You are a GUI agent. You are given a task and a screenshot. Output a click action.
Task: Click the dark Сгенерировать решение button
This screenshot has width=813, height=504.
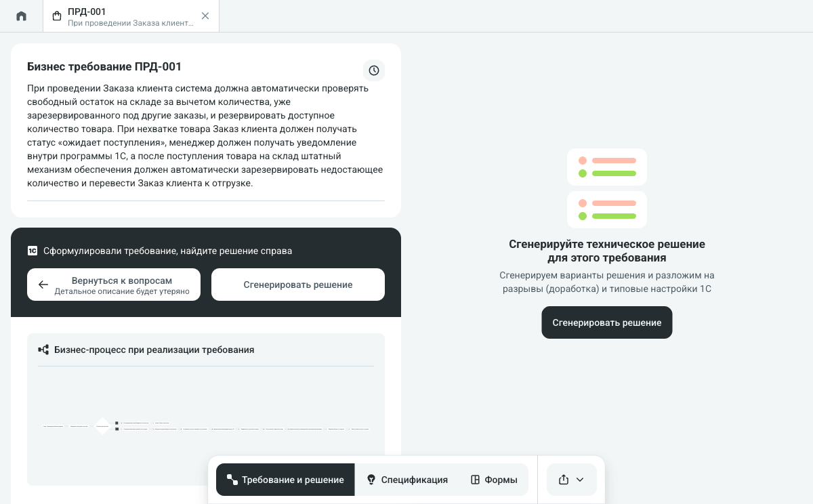pyautogui.click(x=607, y=322)
